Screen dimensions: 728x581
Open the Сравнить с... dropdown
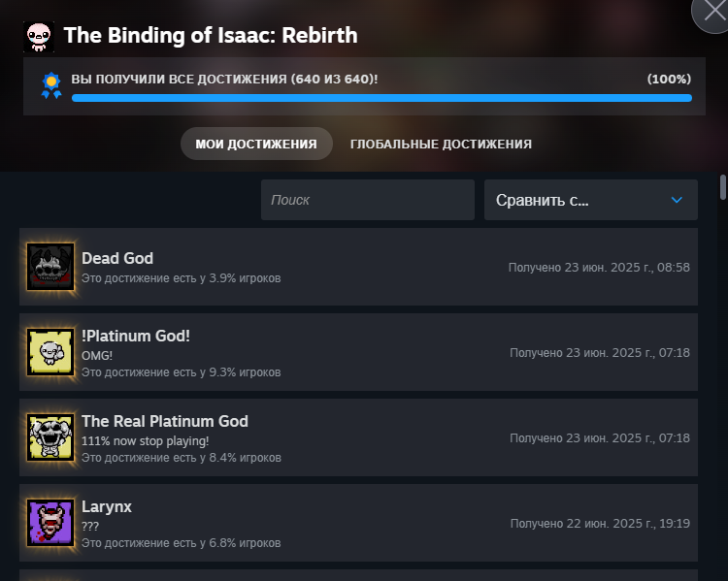click(590, 200)
